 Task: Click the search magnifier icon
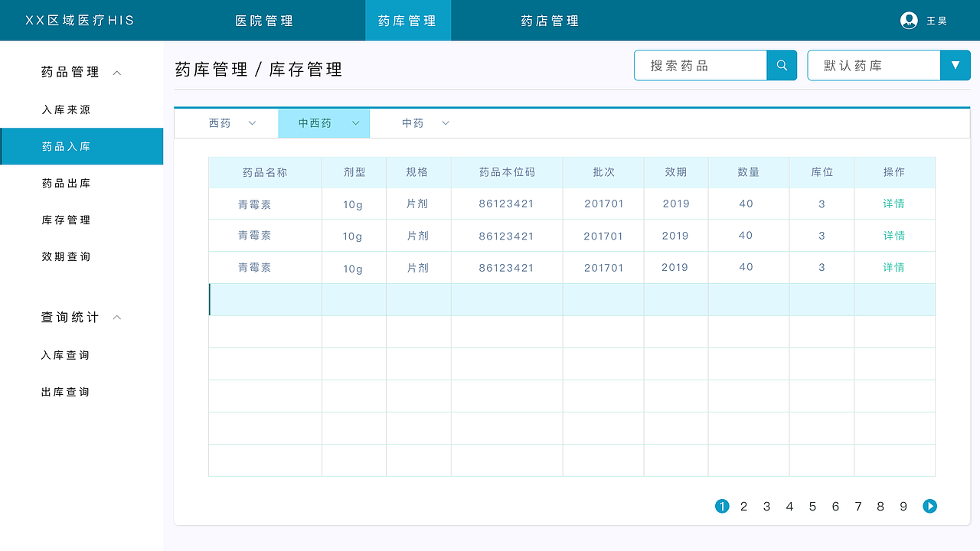(x=781, y=65)
